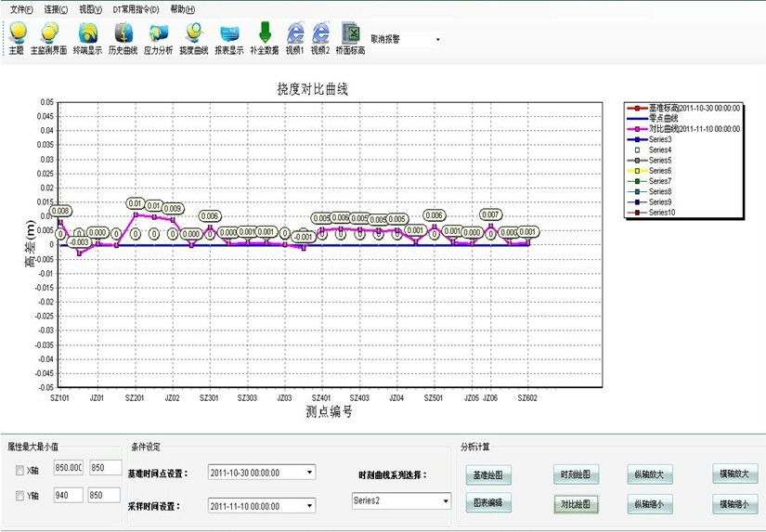The image size is (766, 532).
Task: Open the DT常用指令(D) menu
Action: [136, 9]
